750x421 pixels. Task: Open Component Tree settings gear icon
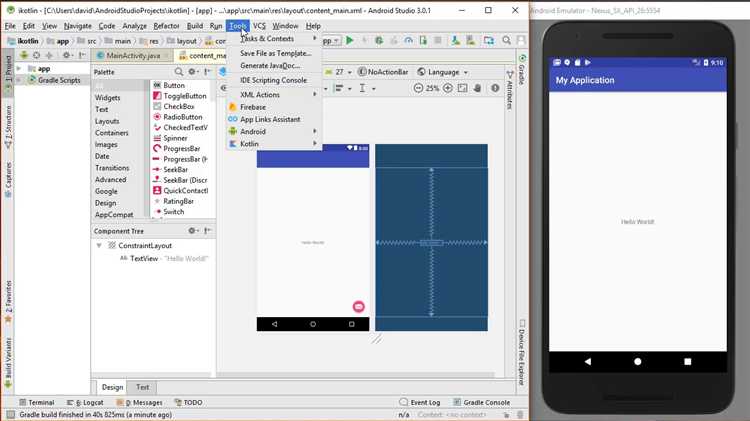coord(192,231)
